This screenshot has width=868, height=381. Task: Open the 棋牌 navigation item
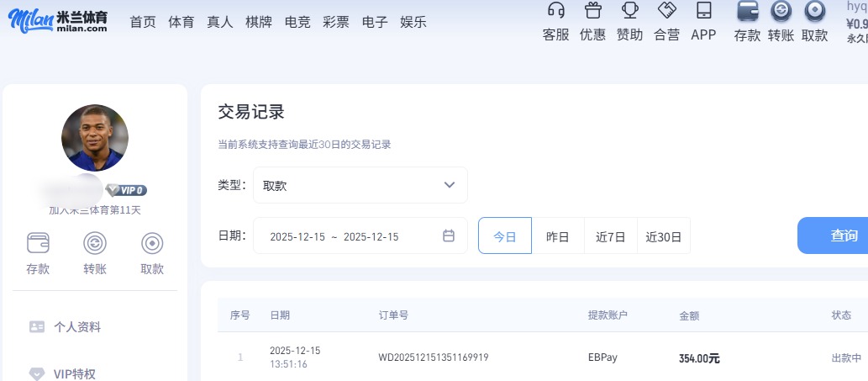click(259, 22)
